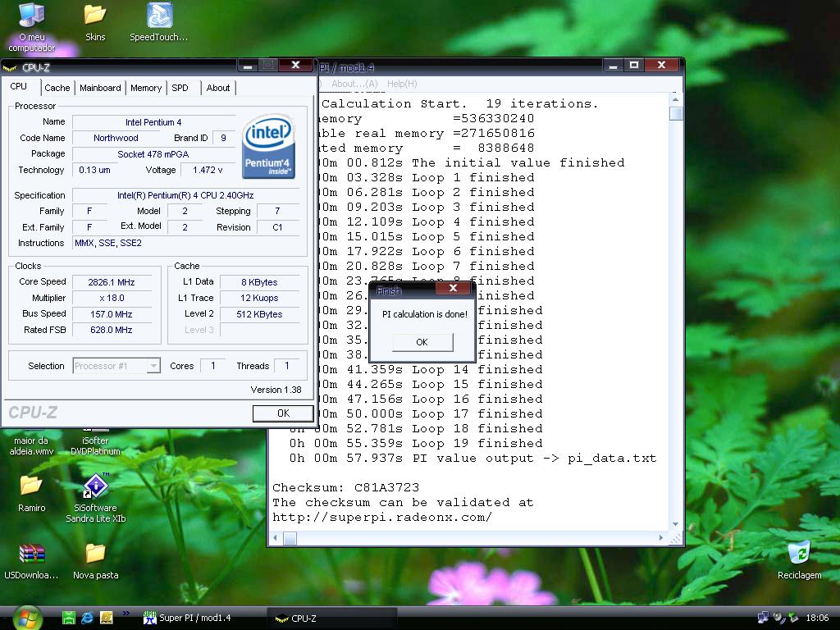
Task: Click the vertical scrollbar thumb in Super PI
Action: [676, 113]
